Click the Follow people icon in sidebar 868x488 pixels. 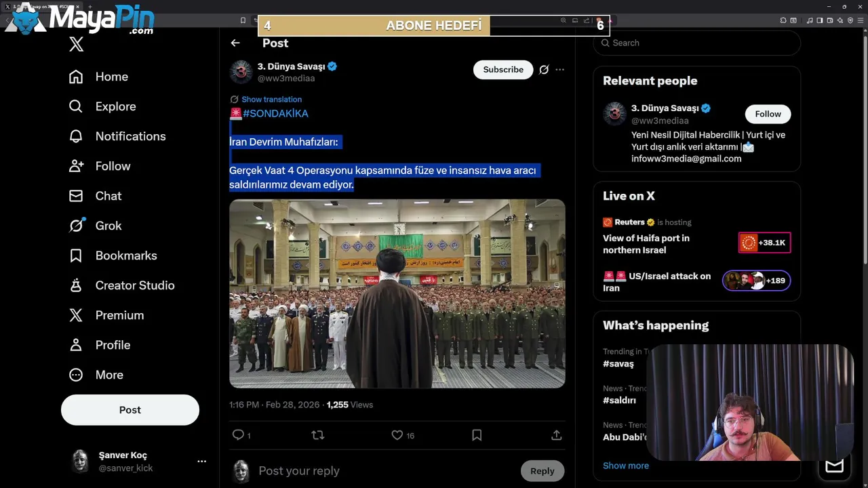[x=76, y=166]
